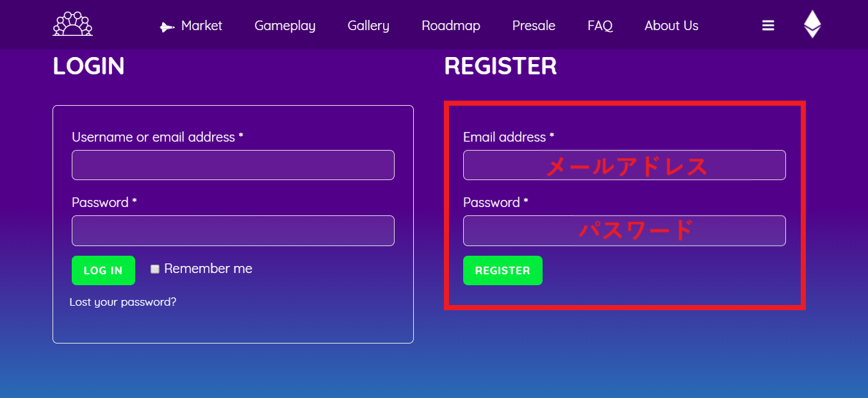Image resolution: width=868 pixels, height=398 pixels.
Task: Open About Us from the top menu
Action: coord(671,26)
